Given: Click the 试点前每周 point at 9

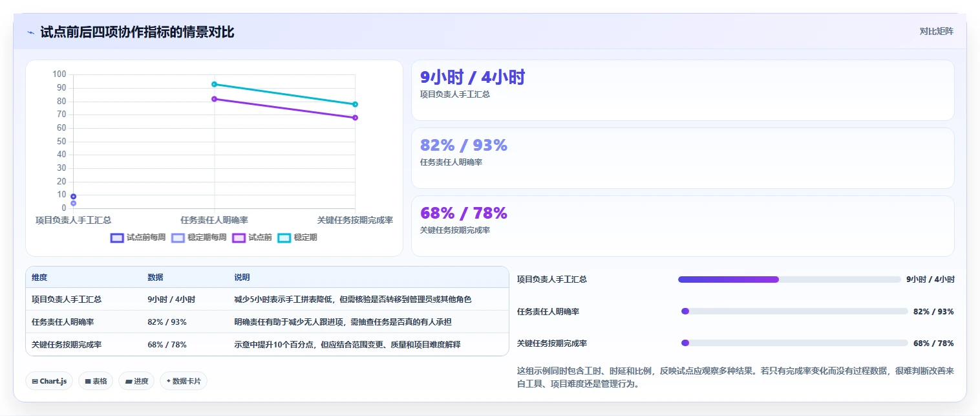Looking at the screenshot, I should (73, 196).
